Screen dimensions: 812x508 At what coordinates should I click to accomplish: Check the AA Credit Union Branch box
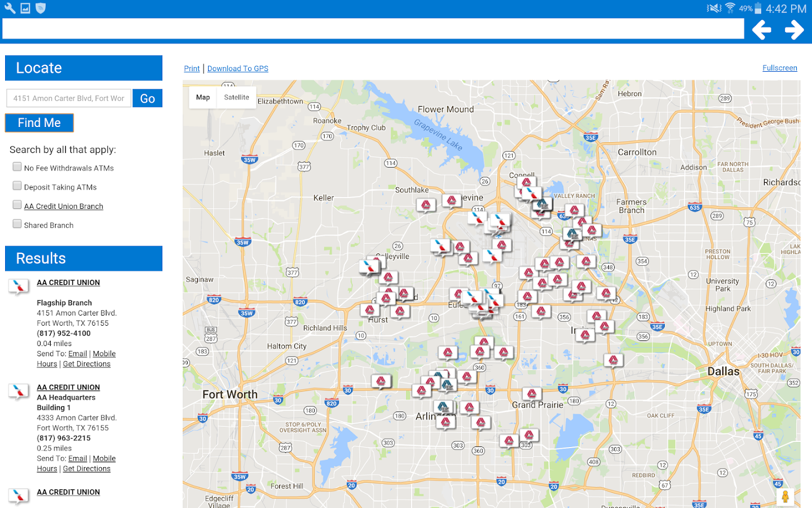point(17,205)
